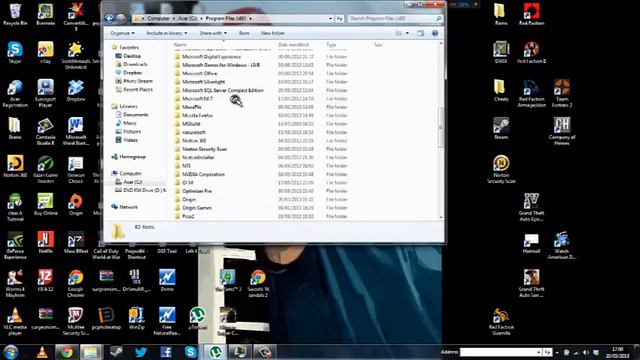The image size is (640, 360).
Task: Select the VLC media player desktop icon
Action: click(15, 322)
